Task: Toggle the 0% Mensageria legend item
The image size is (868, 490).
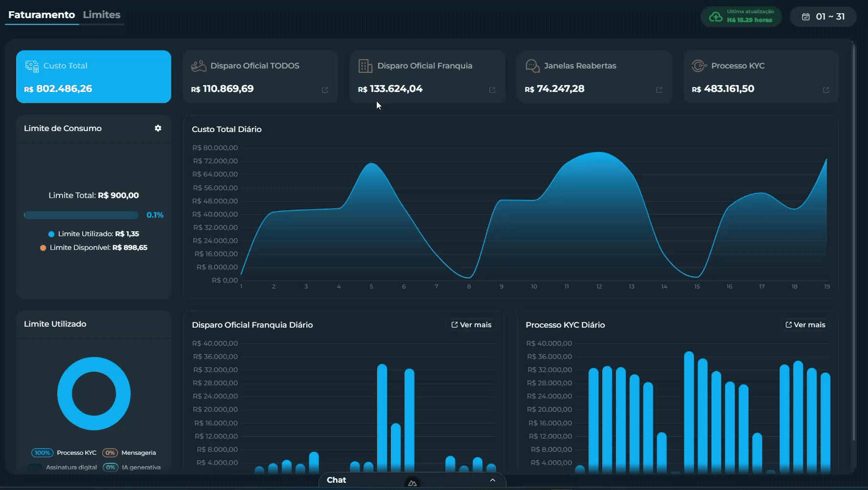Action: click(129, 453)
